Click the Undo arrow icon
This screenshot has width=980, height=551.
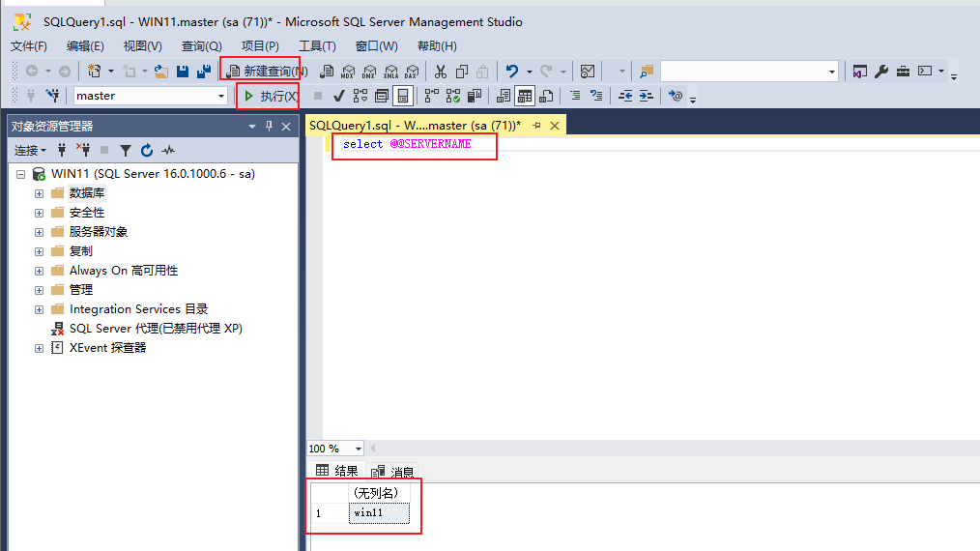coord(512,72)
